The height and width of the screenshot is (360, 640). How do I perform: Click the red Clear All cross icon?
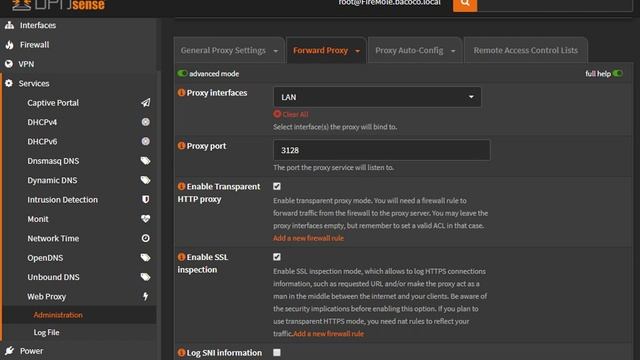(x=277, y=114)
